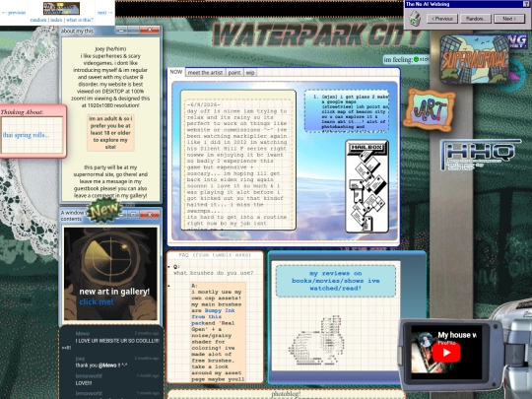The height and width of the screenshot is (399, 532).
Task: Open the Supernormal city badge
Action: 475,59
